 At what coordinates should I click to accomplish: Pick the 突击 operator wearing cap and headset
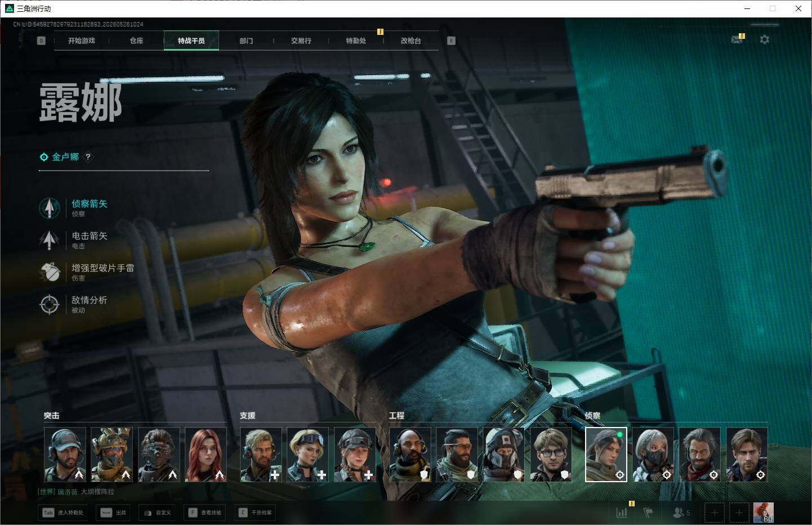(65, 455)
